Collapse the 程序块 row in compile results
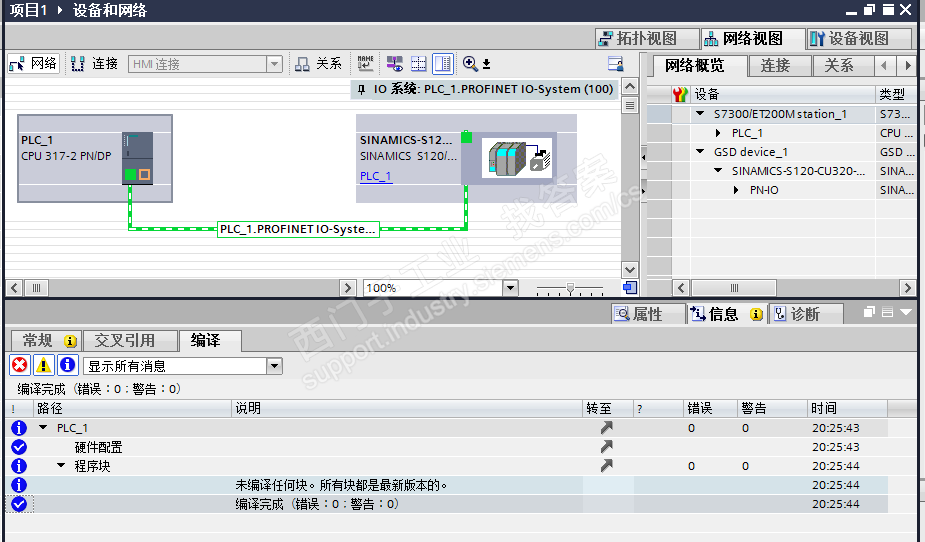 coord(61,466)
